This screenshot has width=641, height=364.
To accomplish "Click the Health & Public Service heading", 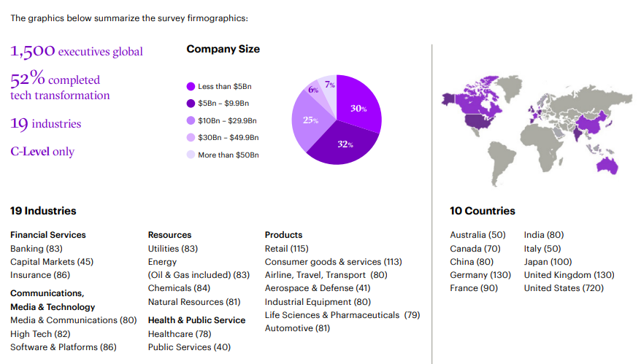I will (x=196, y=320).
